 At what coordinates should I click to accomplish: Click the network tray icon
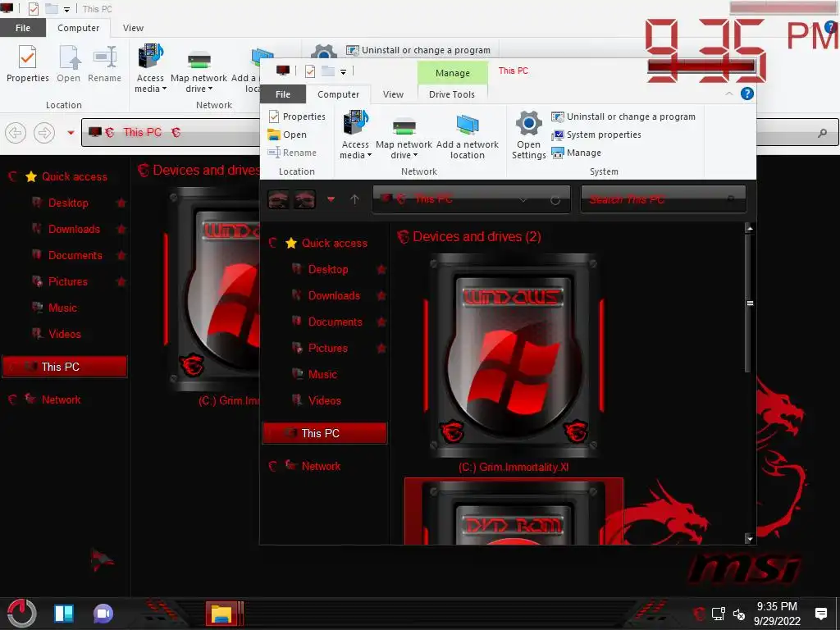coord(718,614)
